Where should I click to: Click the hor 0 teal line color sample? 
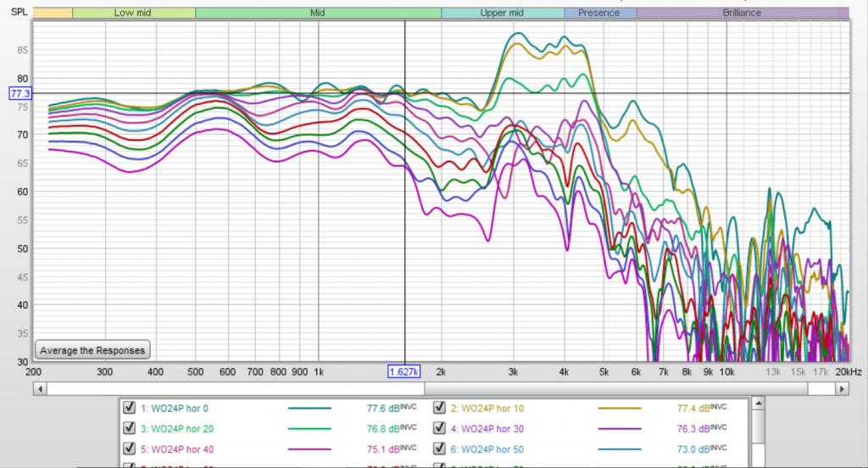pyautogui.click(x=309, y=408)
